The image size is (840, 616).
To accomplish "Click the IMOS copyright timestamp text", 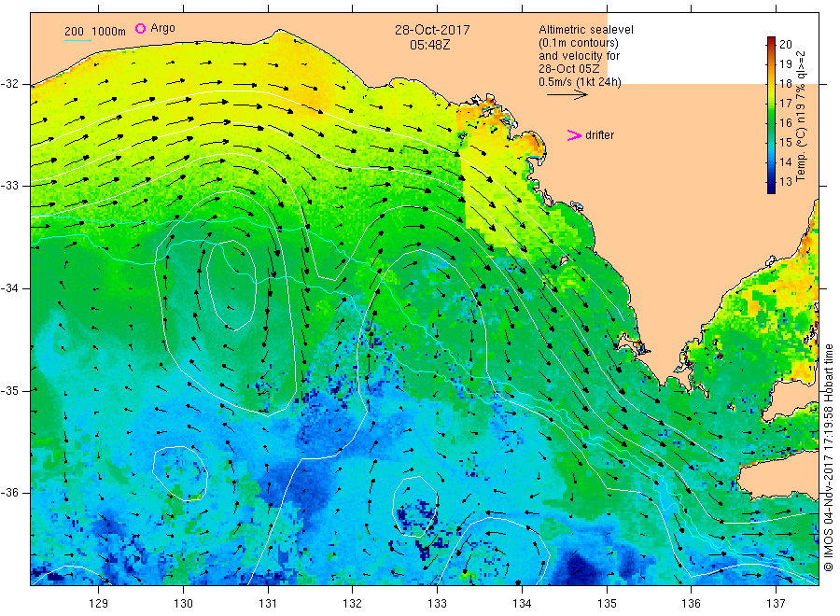I will 829,457.
